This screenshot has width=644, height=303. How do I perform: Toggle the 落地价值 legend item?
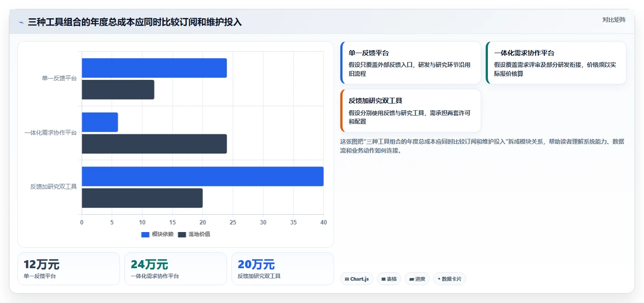coord(194,234)
